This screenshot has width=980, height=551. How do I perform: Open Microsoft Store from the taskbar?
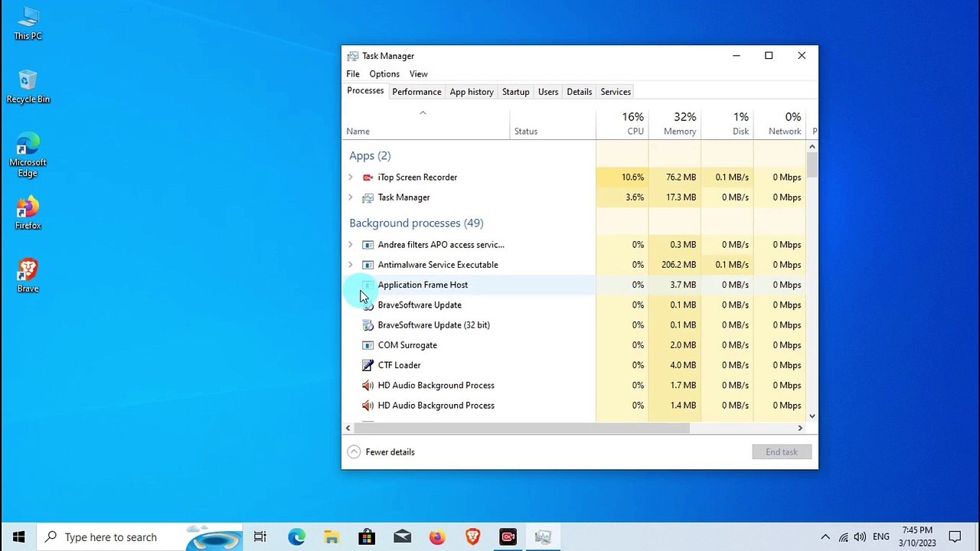pyautogui.click(x=367, y=537)
